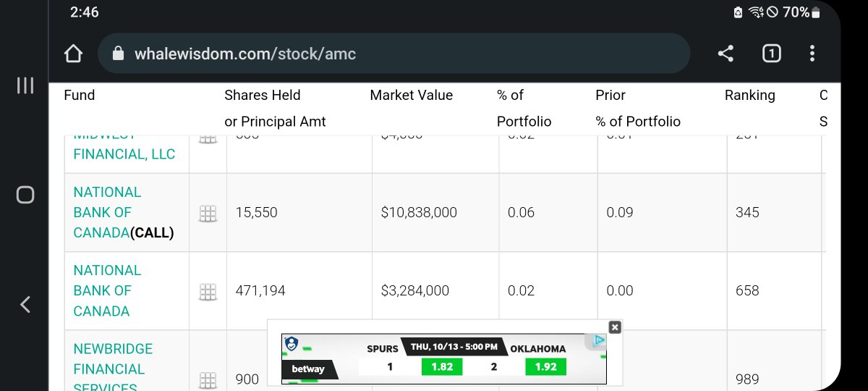Image resolution: width=868 pixels, height=391 pixels.
Task: Tap the betway logo in ad
Action: (308, 369)
